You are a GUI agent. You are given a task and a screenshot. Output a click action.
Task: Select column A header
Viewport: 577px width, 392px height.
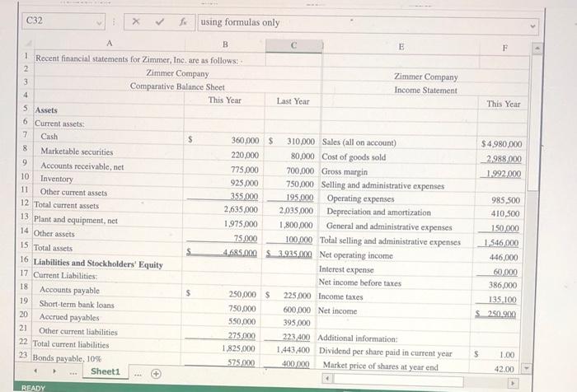click(110, 44)
